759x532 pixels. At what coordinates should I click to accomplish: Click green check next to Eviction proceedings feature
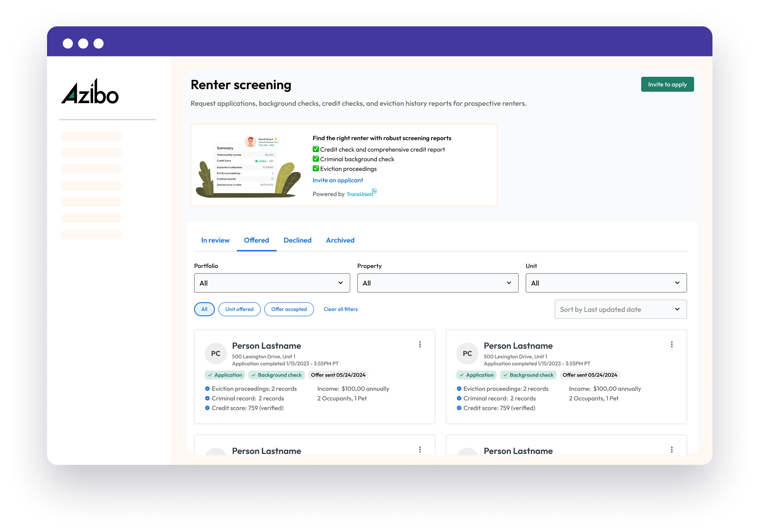(316, 168)
